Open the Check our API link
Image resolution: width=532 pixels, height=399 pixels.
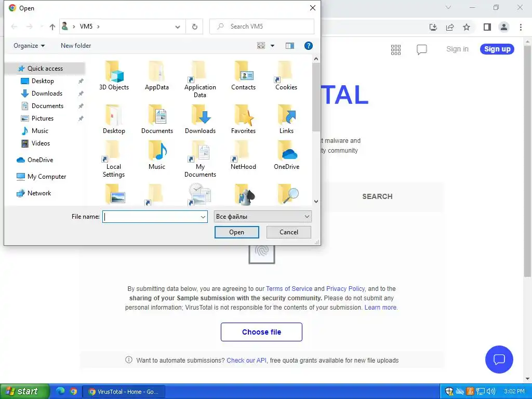[x=246, y=361]
